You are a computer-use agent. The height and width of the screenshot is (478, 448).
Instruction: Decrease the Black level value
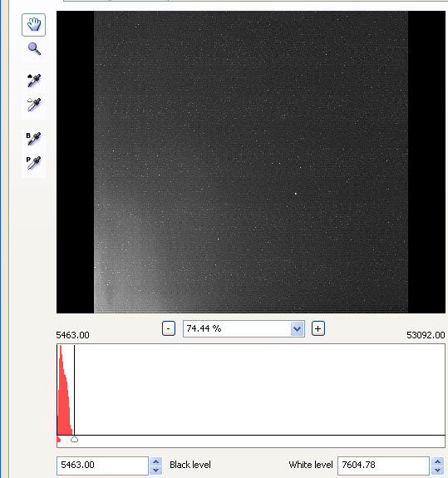[155, 470]
